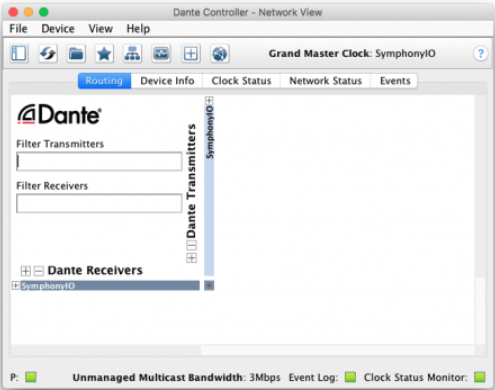Click the globe toolbar icon
The width and height of the screenshot is (495, 390).
[x=220, y=53]
